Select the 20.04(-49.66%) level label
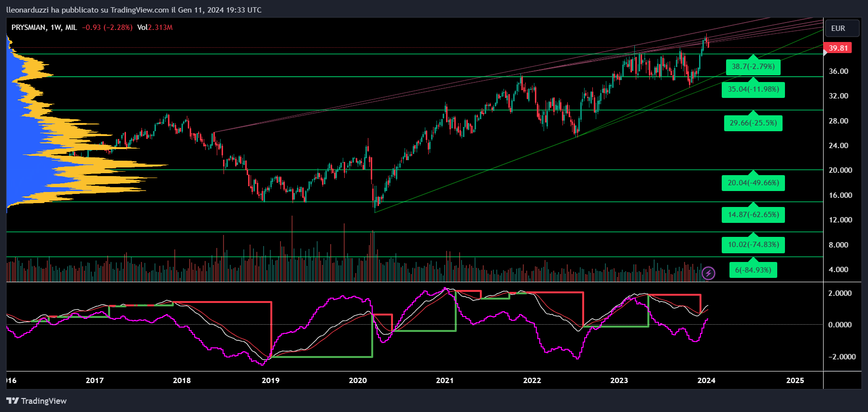868x412 pixels. (x=753, y=183)
